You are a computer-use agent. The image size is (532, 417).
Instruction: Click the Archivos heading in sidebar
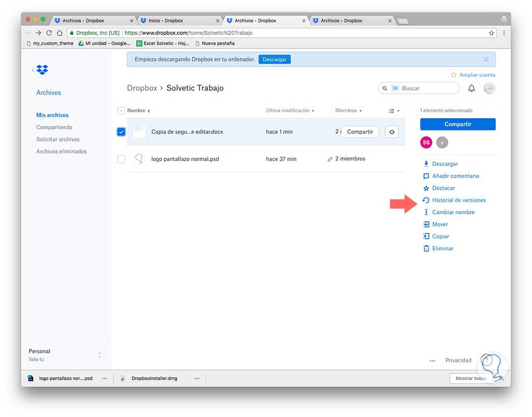click(x=48, y=93)
